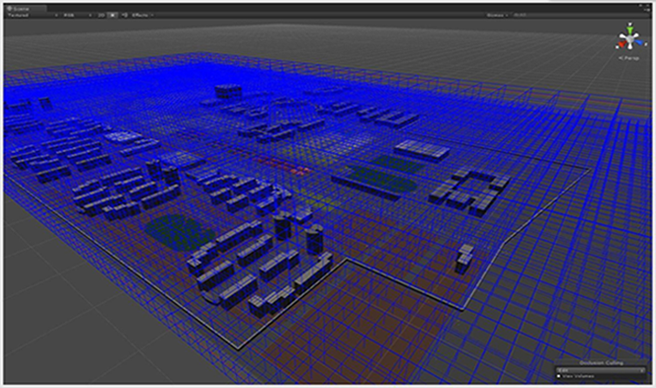Screen dimensions: 656x388
Task: Toggle the Persp projection label
Action: pyautogui.click(x=629, y=58)
